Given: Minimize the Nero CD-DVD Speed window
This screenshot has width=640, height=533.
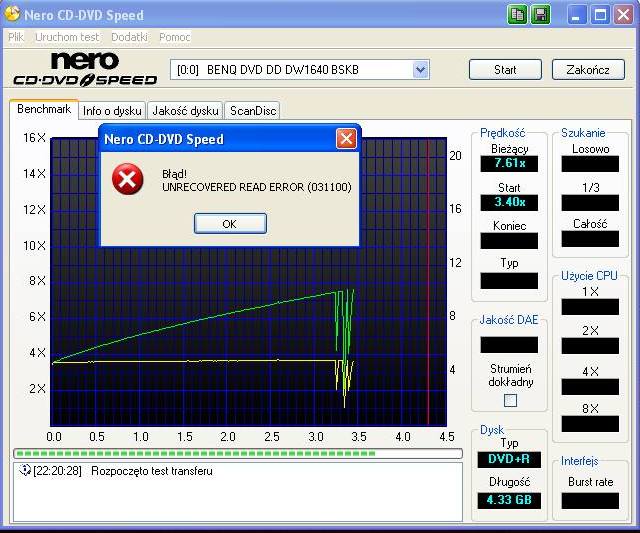Looking at the screenshot, I should click(x=576, y=15).
